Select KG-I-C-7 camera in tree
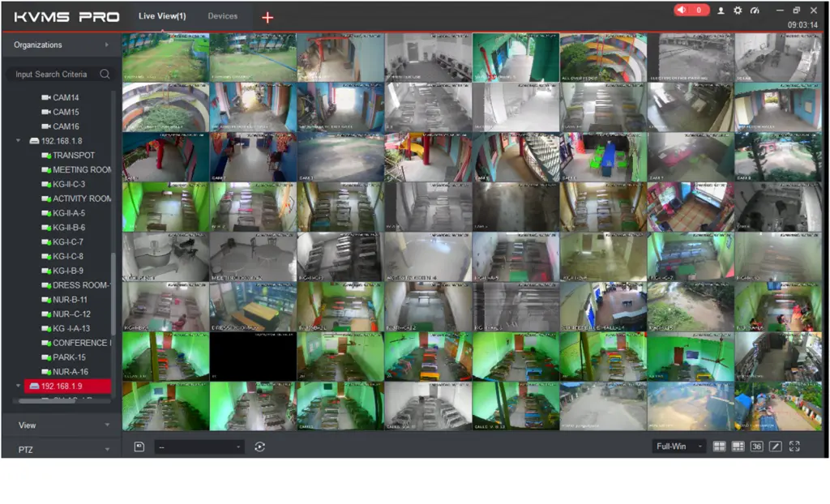The image size is (830, 504). 68,241
